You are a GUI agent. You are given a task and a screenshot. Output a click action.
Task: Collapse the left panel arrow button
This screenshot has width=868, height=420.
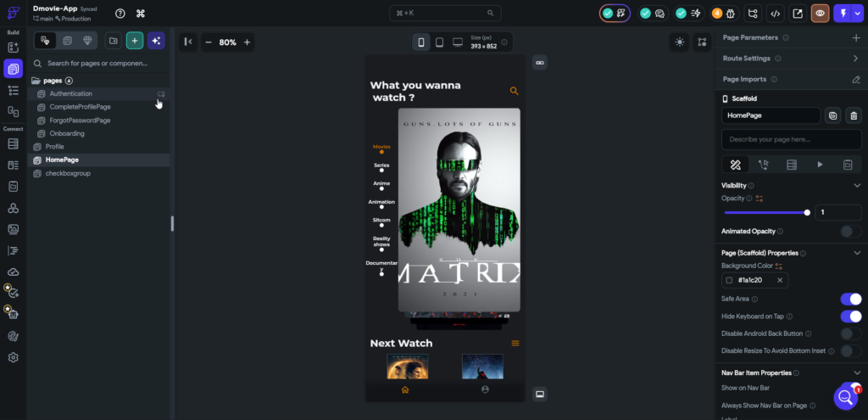click(188, 42)
